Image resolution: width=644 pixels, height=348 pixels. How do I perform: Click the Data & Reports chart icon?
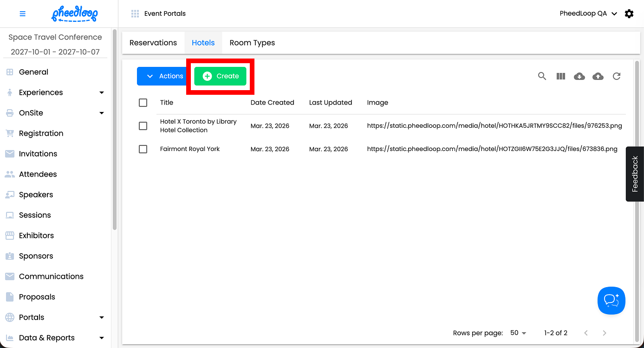tap(9, 338)
